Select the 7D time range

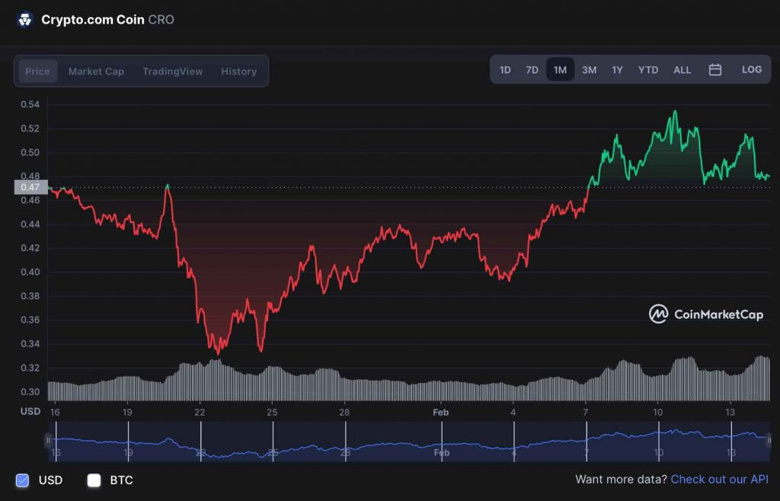532,70
